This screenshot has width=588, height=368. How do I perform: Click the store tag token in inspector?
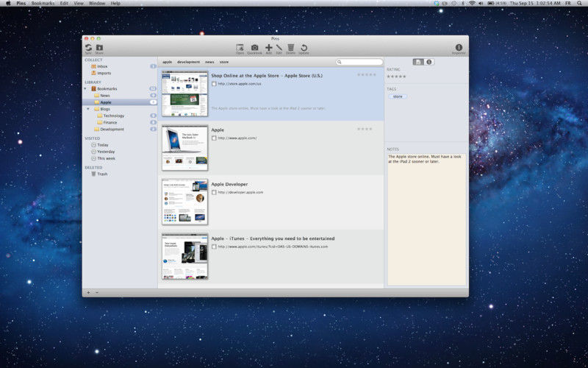tap(398, 96)
